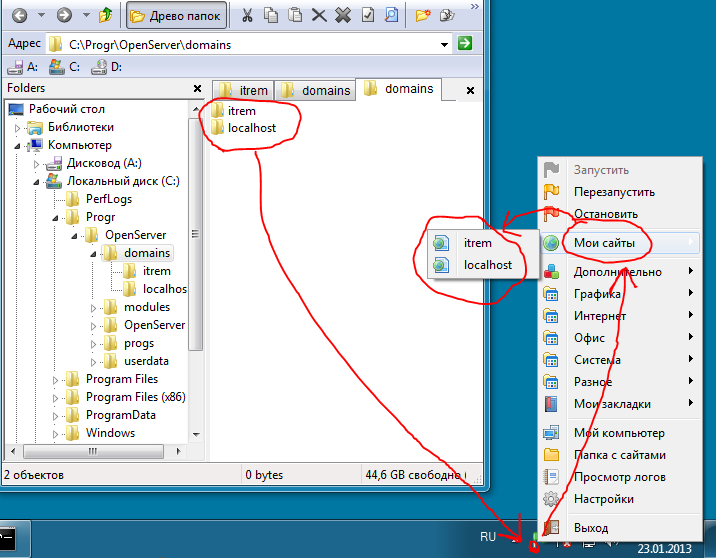Select drive D: in drive bar
716x558 pixels.
[106, 67]
